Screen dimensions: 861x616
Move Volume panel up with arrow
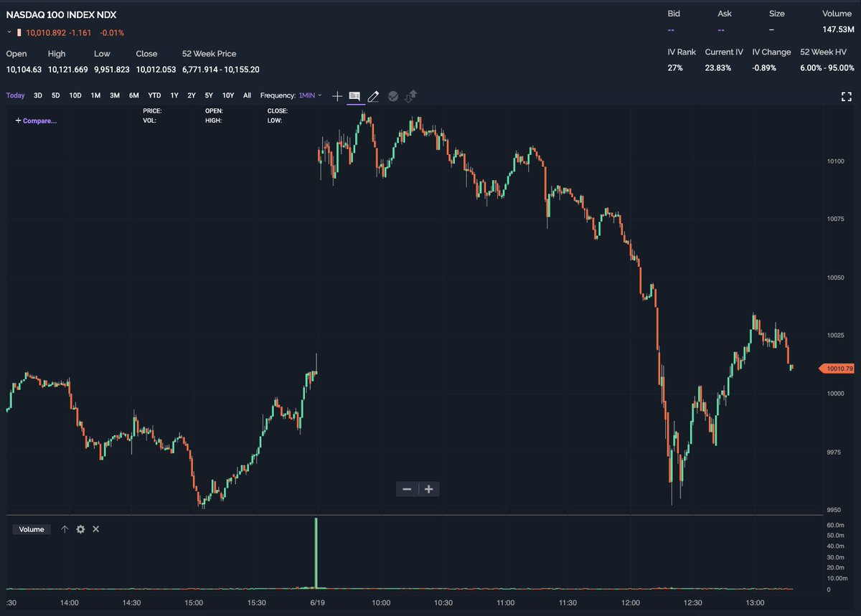coord(65,529)
